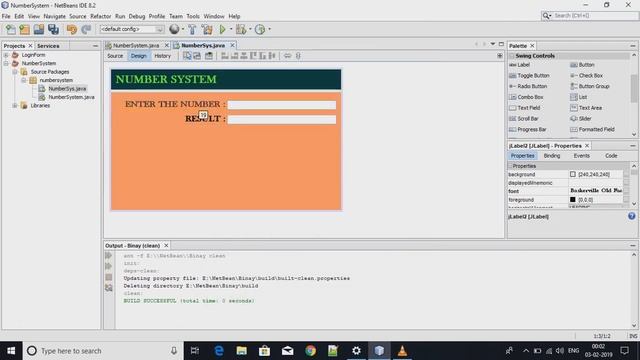640x360 pixels.
Task: Open the Profile Project dropdown arrow
Action: 269,29
